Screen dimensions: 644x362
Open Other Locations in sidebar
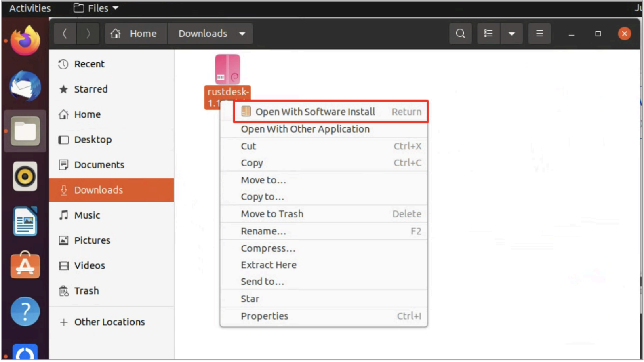coord(109,322)
